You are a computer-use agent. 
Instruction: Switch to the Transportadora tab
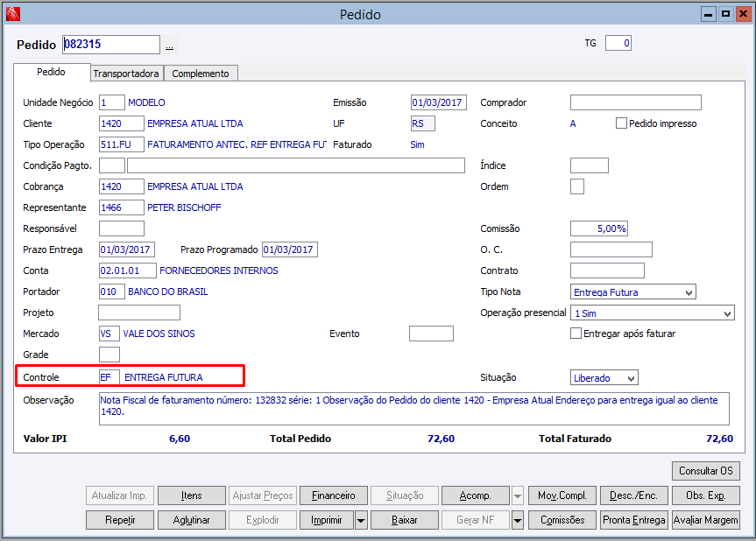[126, 74]
